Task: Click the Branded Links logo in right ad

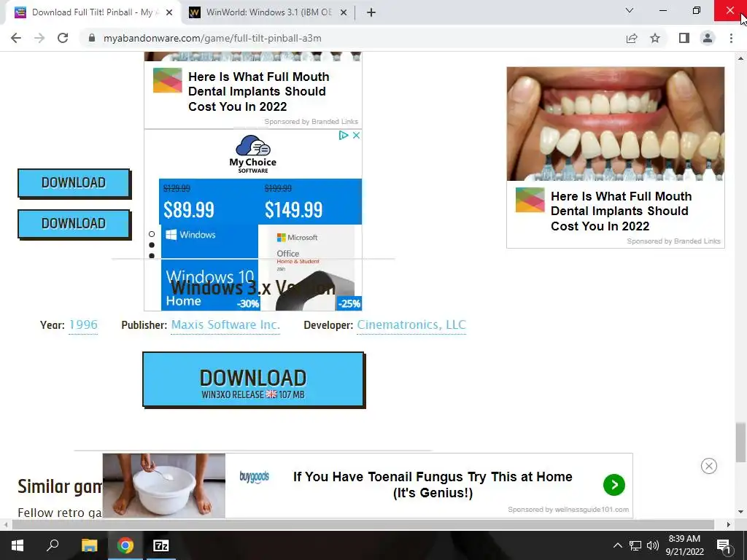Action: 530,200
